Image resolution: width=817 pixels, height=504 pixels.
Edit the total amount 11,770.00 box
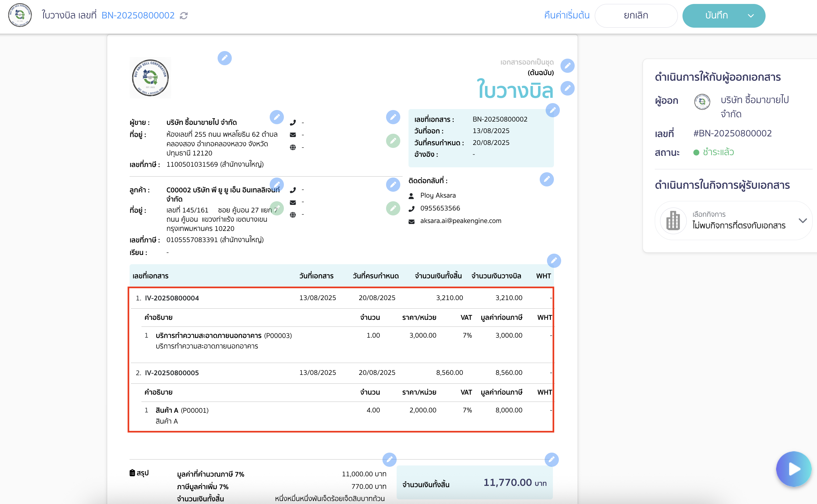(x=552, y=460)
